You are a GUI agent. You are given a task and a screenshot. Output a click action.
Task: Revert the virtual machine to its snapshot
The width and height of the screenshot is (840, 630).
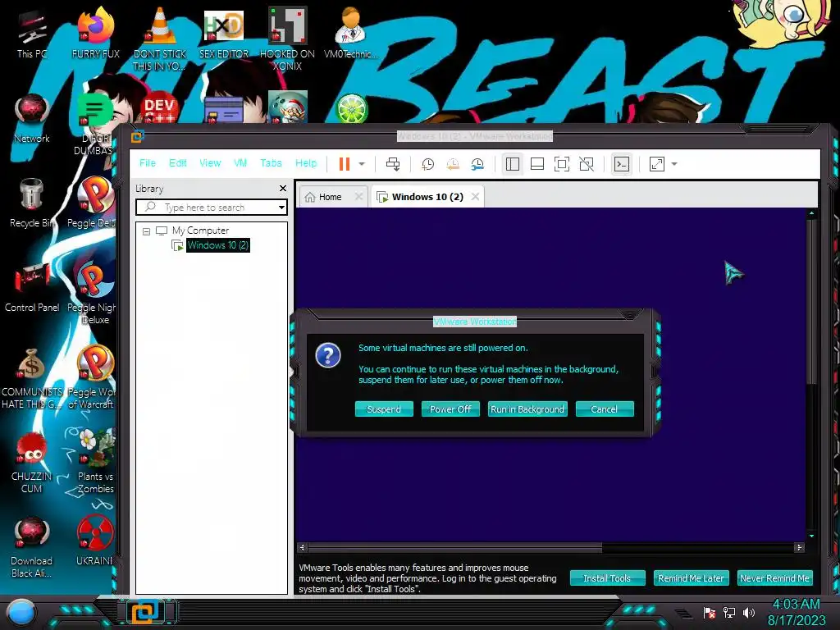453,164
